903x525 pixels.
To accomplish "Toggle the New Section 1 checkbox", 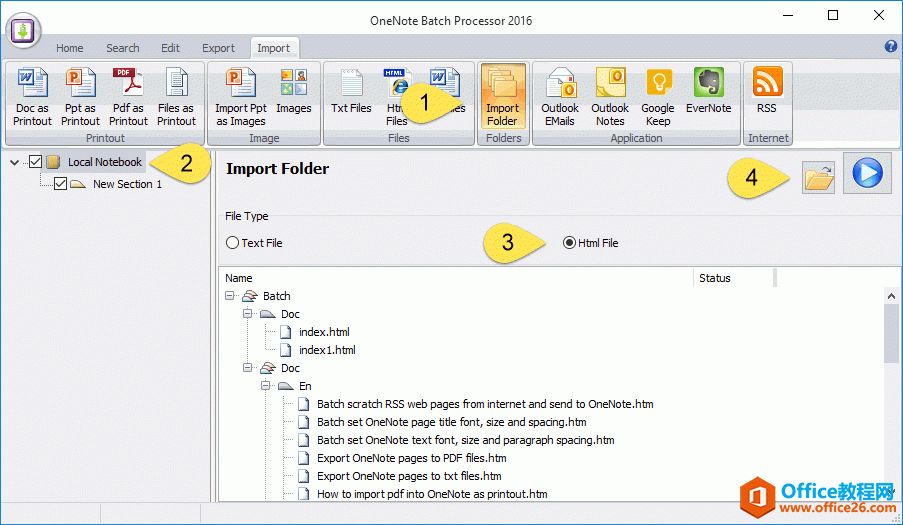I will coord(60,184).
